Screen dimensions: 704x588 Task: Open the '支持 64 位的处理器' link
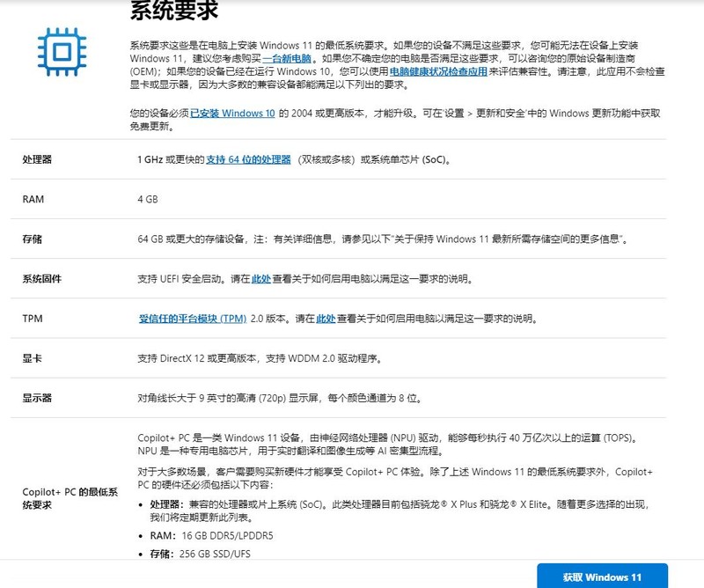click(x=248, y=159)
